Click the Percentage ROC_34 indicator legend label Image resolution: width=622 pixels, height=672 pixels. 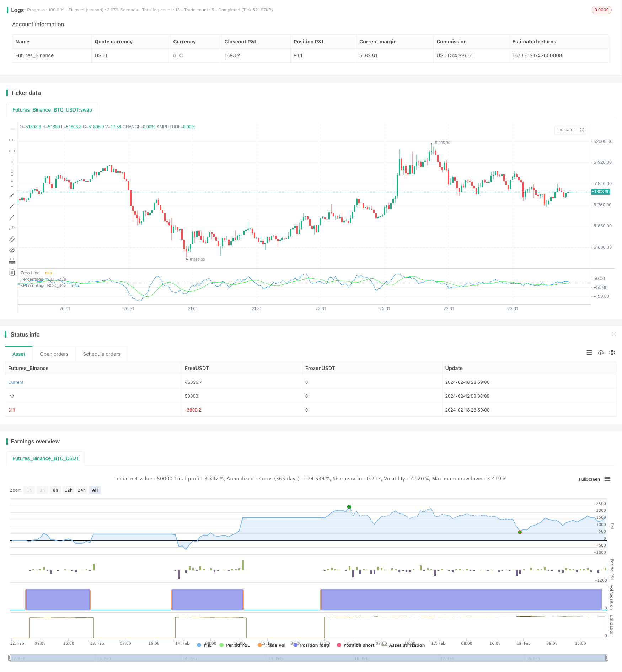click(43, 286)
